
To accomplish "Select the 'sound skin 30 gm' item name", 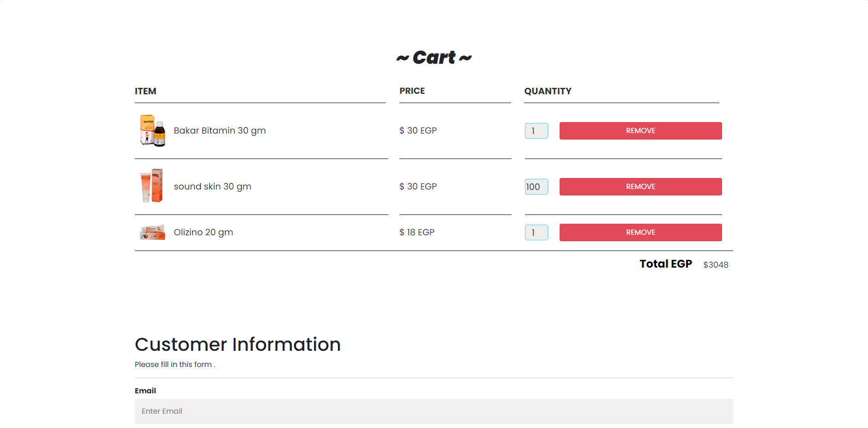I will click(x=212, y=187).
